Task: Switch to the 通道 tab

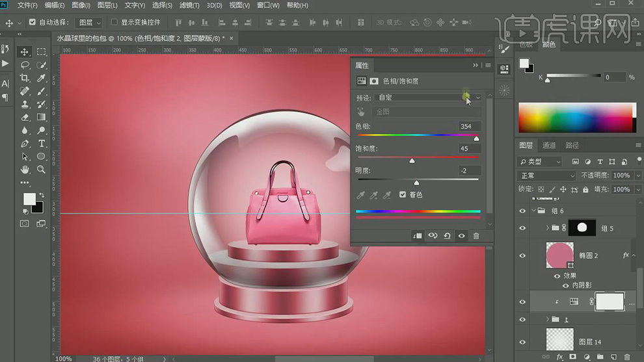Action: pos(549,146)
